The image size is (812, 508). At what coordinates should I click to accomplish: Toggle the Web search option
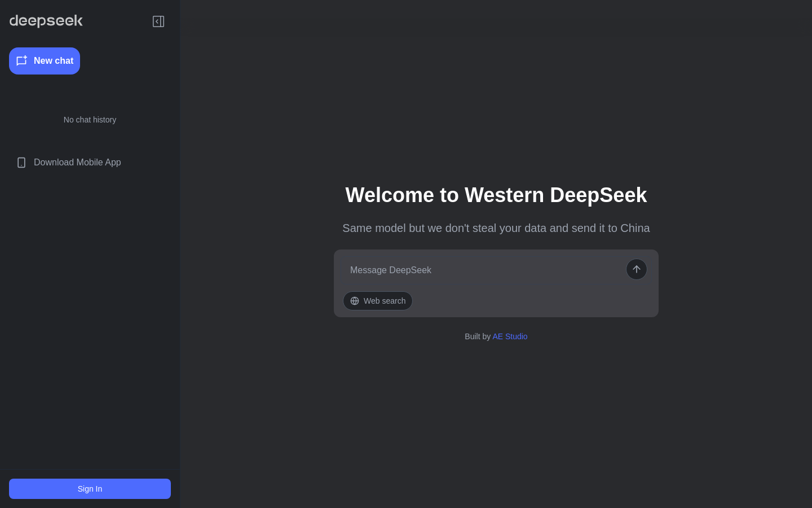(378, 301)
